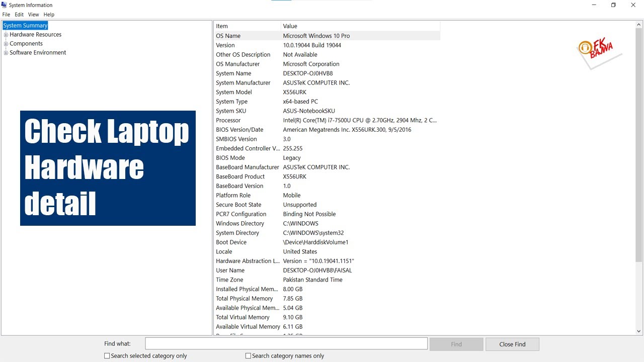Click the ASUS-NotebookSKU value
Screen dimensions: 644x362
[x=309, y=111]
